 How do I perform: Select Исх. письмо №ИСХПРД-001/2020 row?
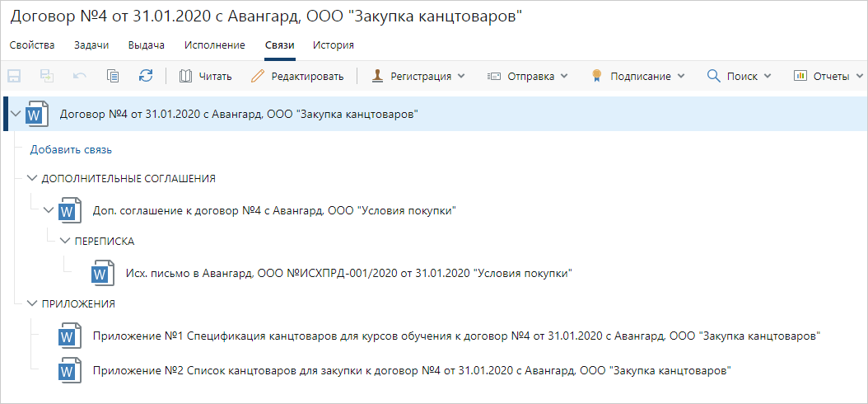[348, 273]
